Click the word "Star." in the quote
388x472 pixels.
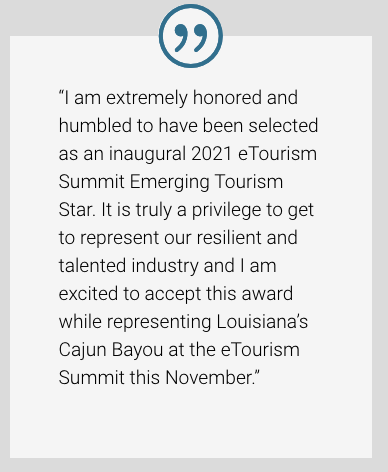pos(77,210)
